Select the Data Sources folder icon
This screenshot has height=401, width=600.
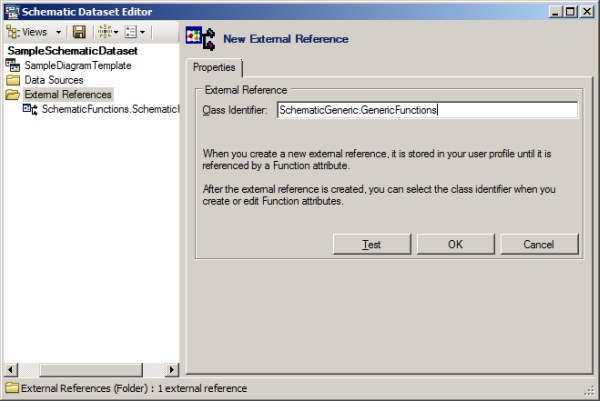12,79
